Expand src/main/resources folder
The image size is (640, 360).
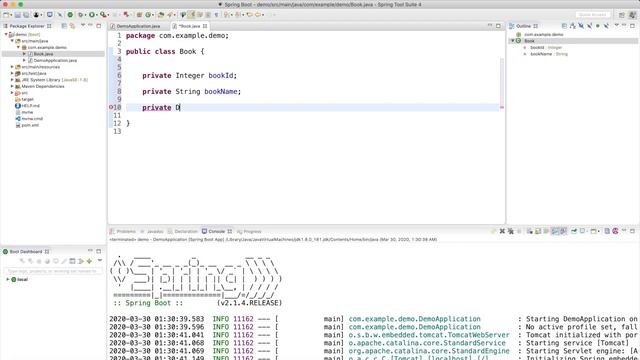point(12,67)
